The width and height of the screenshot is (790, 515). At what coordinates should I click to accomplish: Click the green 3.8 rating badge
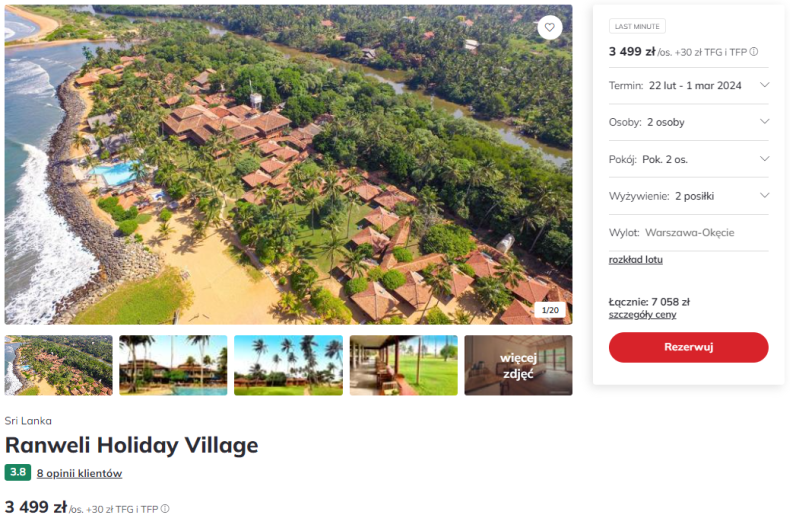[x=17, y=473]
